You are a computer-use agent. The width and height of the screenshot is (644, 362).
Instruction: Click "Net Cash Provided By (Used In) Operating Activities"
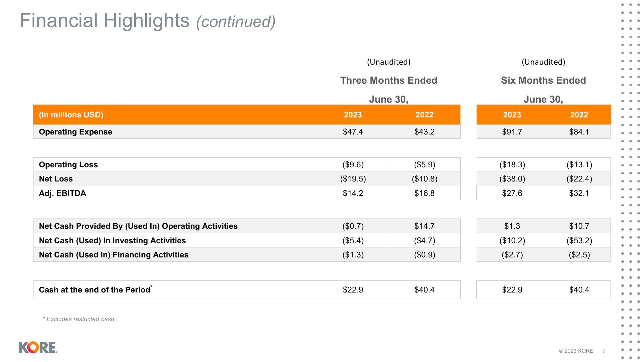point(138,226)
